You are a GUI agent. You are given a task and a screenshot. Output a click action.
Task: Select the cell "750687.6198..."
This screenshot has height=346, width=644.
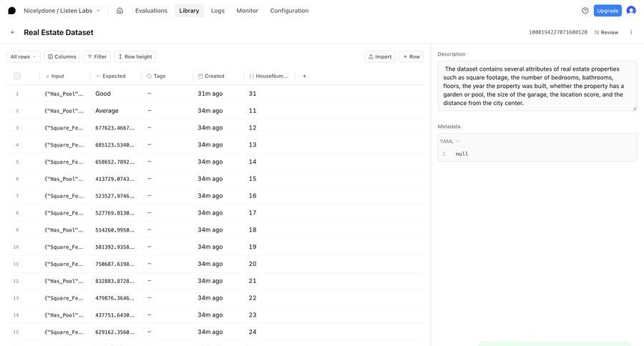pos(114,264)
